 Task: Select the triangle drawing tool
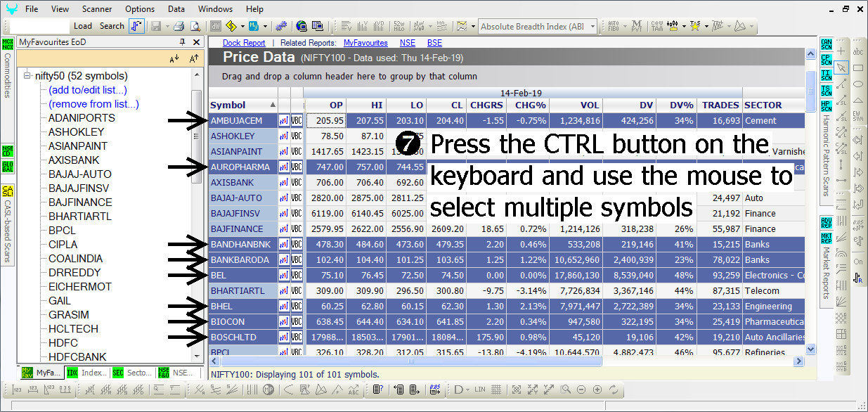tap(858, 100)
